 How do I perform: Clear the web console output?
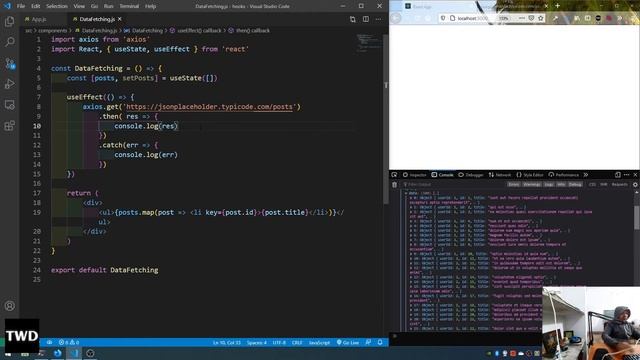pos(394,184)
